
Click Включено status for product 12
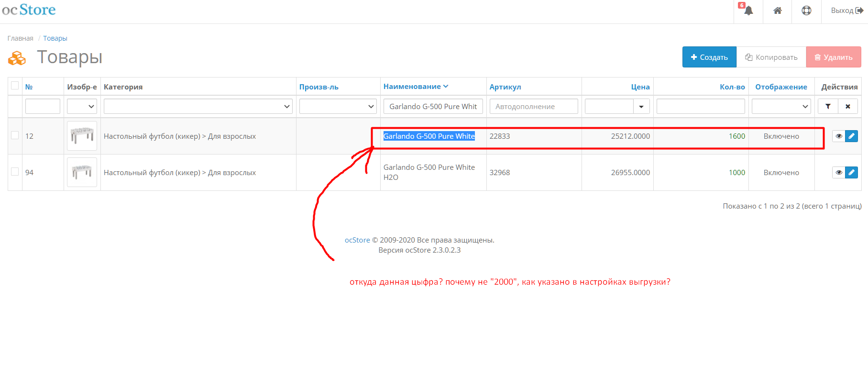(x=781, y=136)
